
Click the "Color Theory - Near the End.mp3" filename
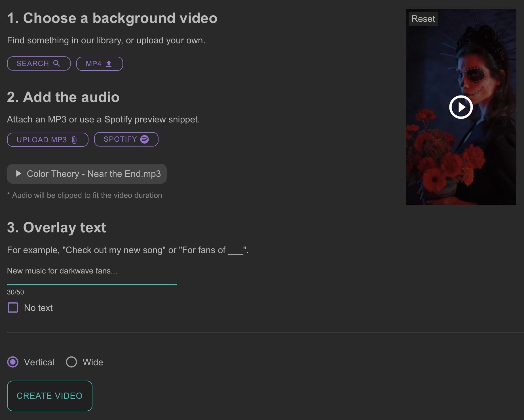[x=94, y=174]
